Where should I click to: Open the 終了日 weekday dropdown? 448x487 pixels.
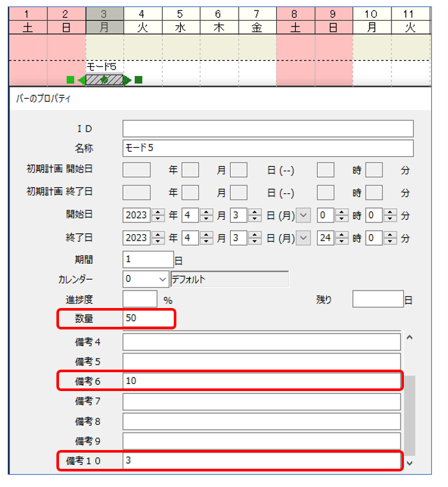[303, 238]
